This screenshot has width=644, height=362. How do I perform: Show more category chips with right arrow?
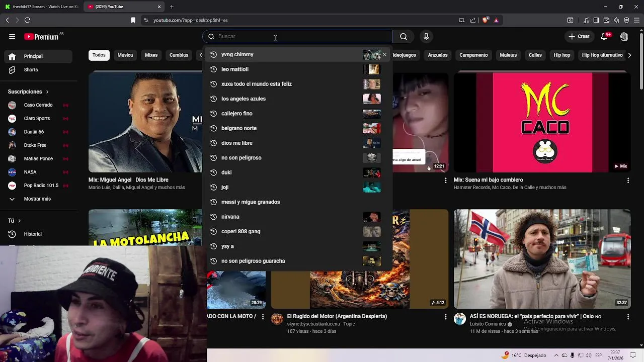coord(629,55)
